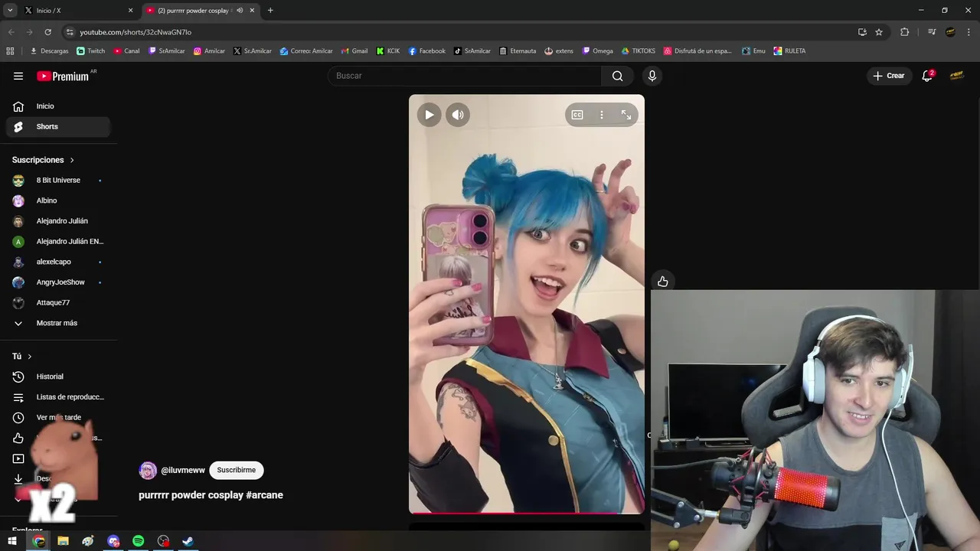Open Chrome extensions puzzle icon
The height and width of the screenshot is (551, 980).
pyautogui.click(x=905, y=32)
